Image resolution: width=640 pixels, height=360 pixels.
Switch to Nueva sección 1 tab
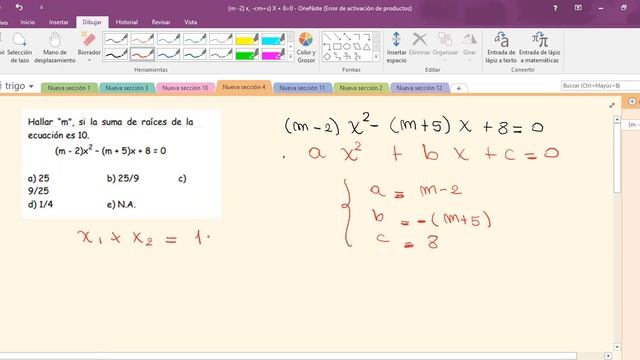point(69,88)
